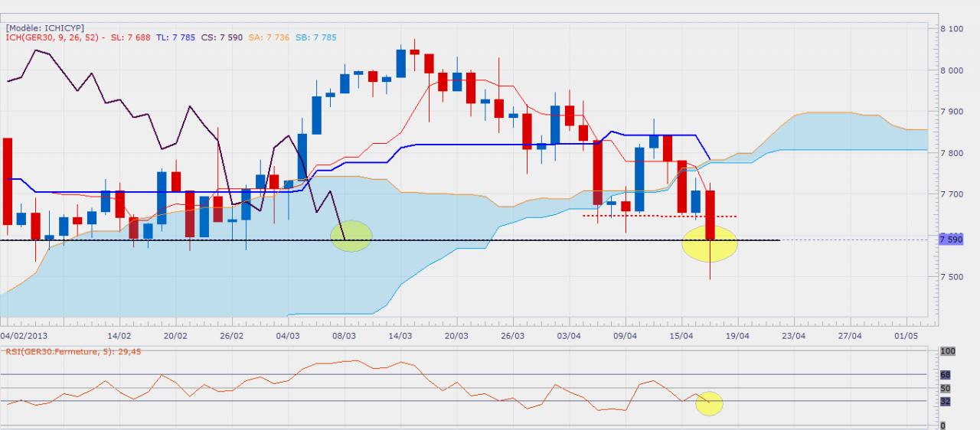Screen dimensions: 980x430
Task: Click the 8 000 price axis label
Action: (x=952, y=70)
